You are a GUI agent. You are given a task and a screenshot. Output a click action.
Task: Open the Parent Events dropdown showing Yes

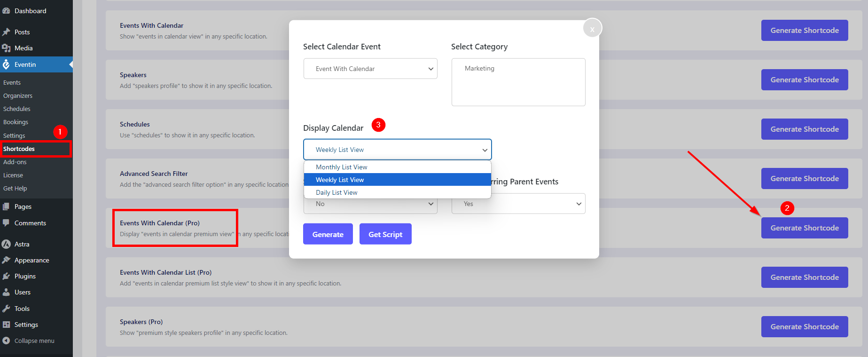pos(518,204)
